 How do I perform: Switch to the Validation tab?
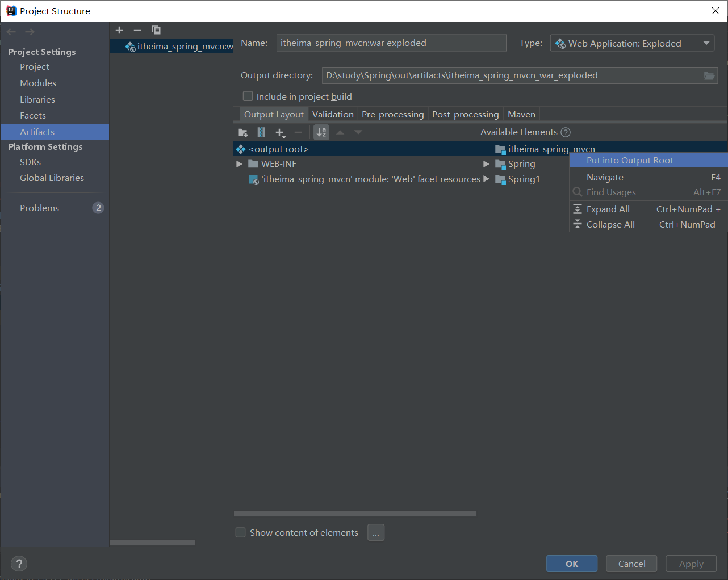[333, 115]
